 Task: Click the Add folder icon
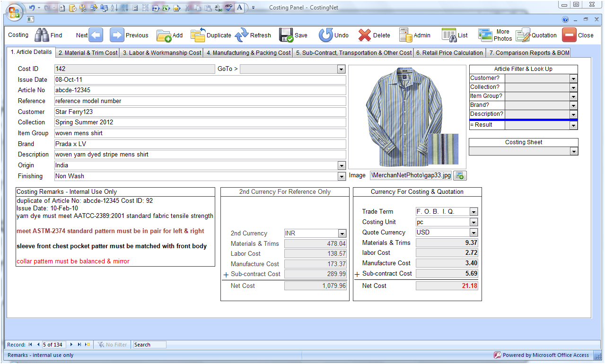pos(164,35)
